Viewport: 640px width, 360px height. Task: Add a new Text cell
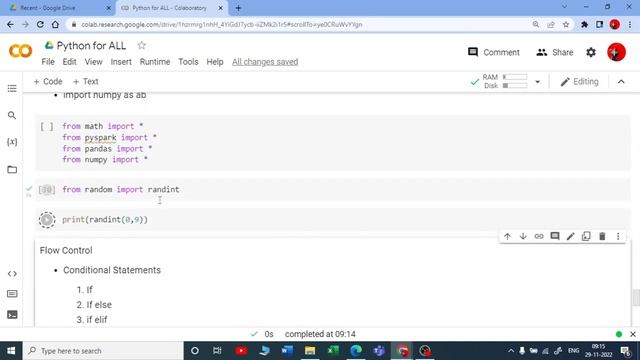point(85,82)
